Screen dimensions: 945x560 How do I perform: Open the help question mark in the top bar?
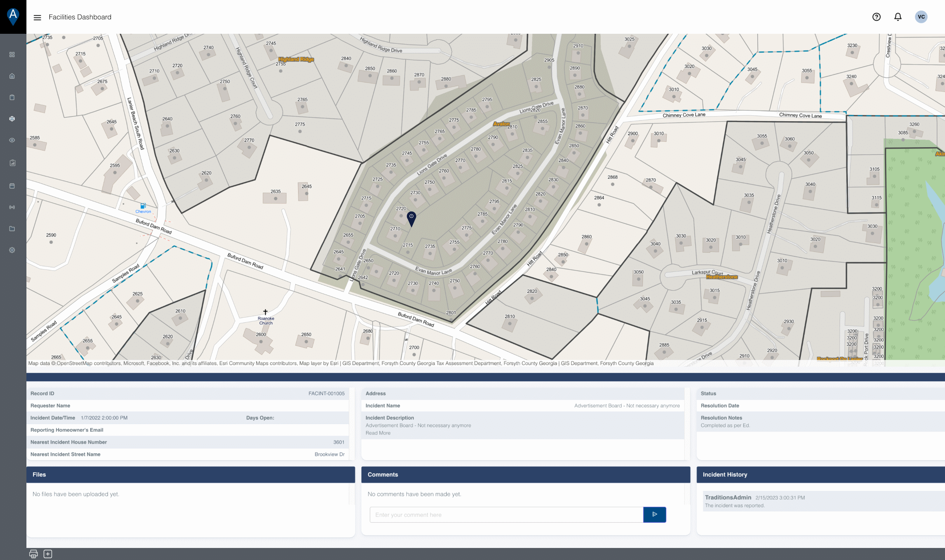876,17
